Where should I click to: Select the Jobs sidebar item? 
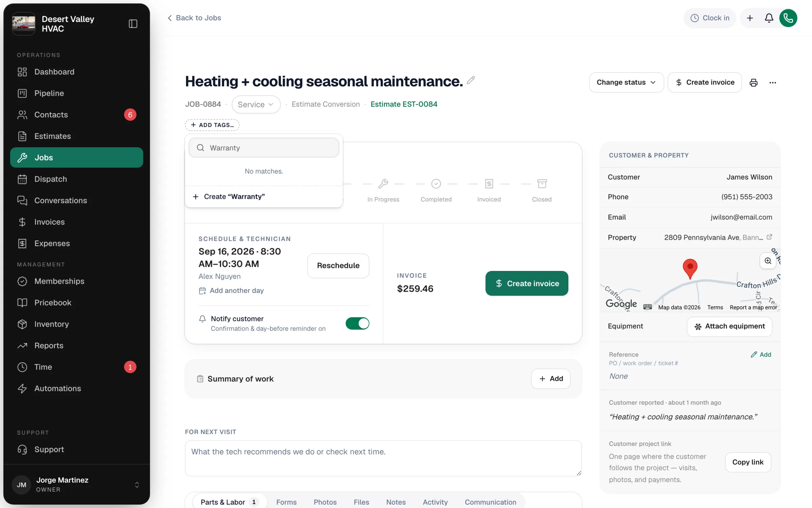[76, 157]
